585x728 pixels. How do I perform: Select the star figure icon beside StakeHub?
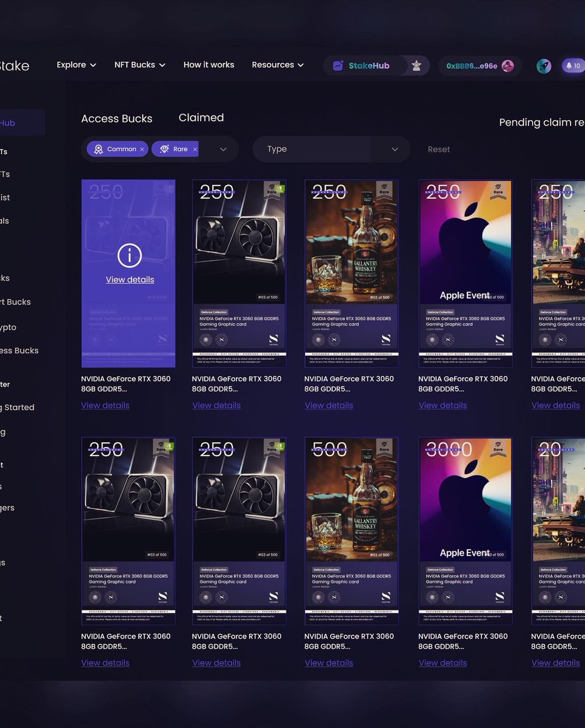click(416, 66)
